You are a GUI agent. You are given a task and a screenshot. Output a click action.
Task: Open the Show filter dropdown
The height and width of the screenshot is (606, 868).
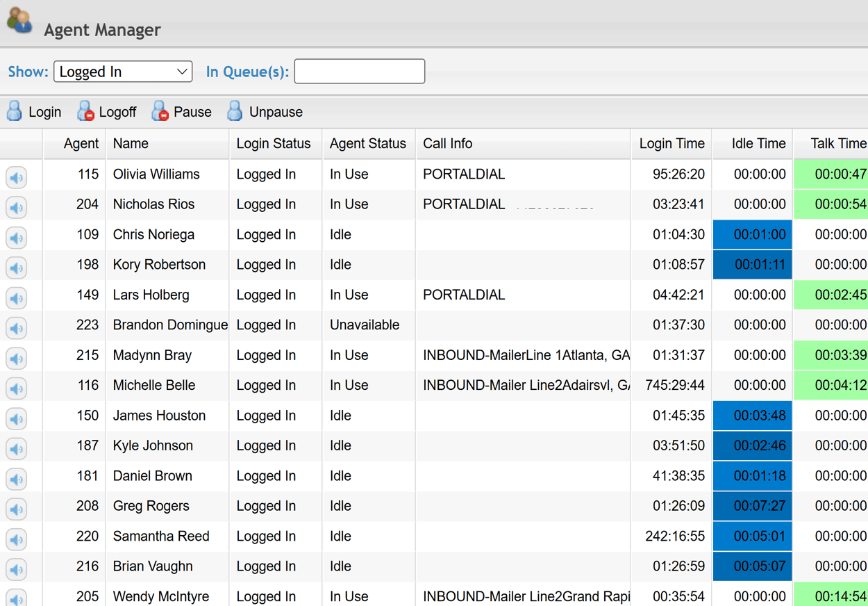(x=123, y=72)
